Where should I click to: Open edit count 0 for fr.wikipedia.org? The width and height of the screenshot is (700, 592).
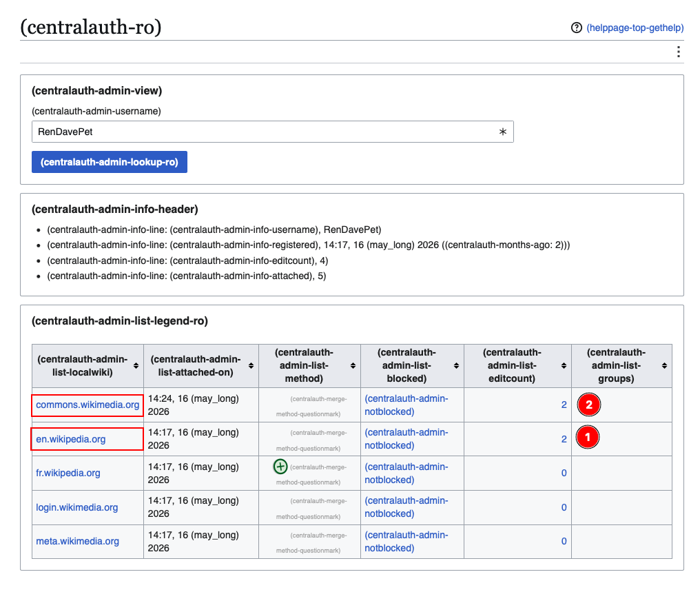pyautogui.click(x=564, y=473)
